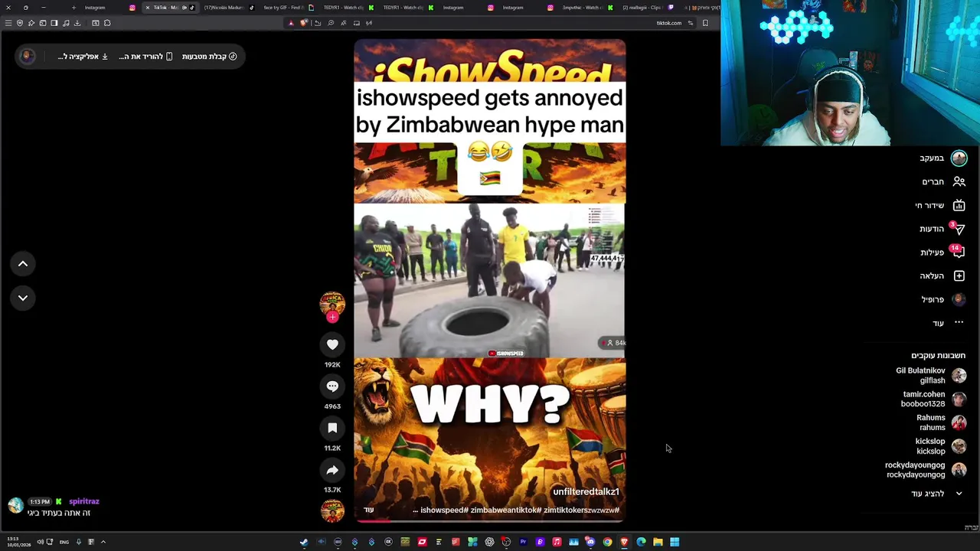Click the video to pause playback
The width and height of the screenshot is (980, 551).
click(490, 281)
